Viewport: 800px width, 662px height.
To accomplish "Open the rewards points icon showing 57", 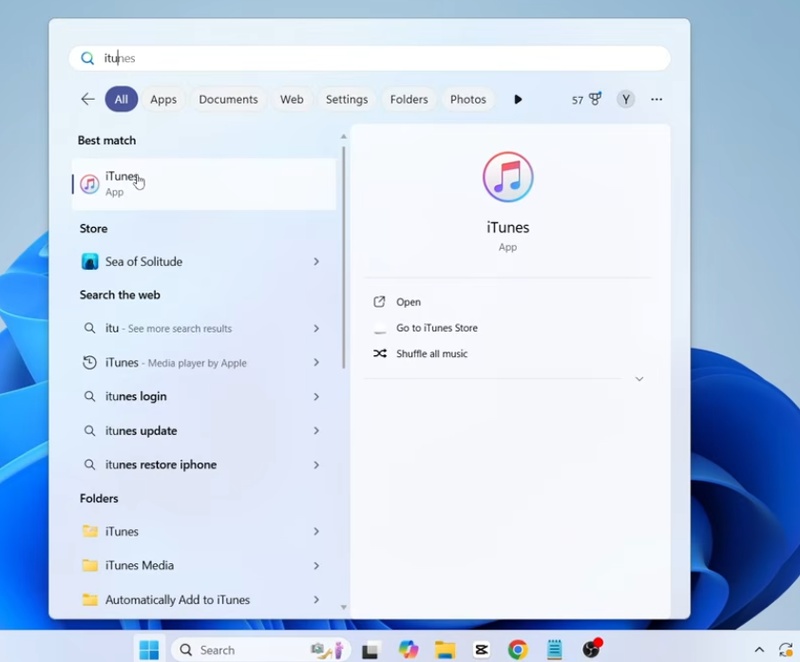I will (587, 99).
